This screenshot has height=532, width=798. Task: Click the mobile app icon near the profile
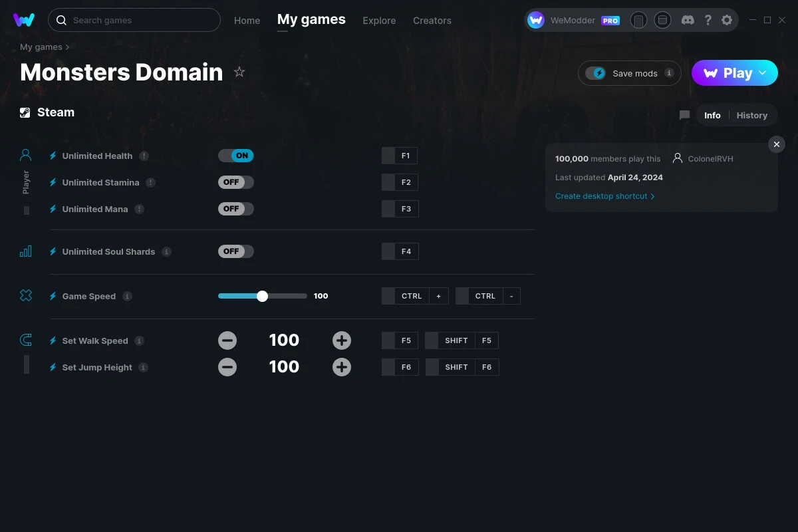(x=638, y=20)
